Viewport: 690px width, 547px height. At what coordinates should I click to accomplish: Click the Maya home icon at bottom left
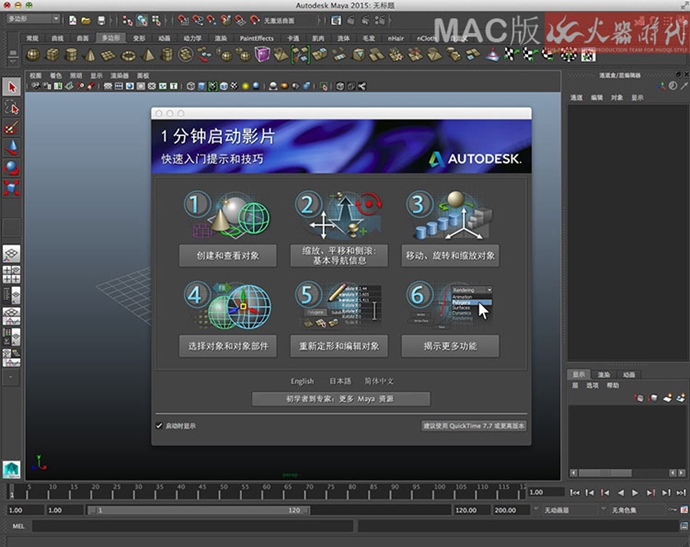point(12,468)
